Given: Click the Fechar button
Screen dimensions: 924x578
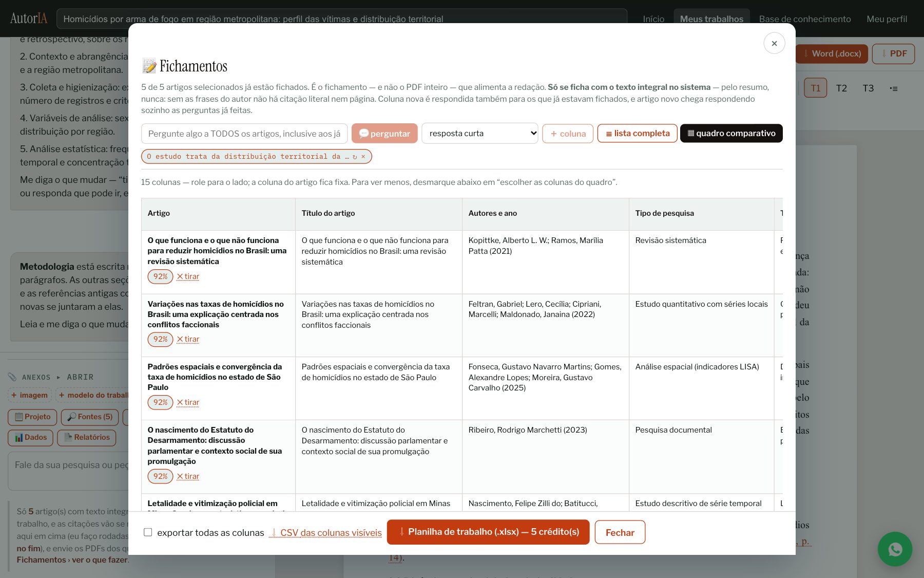Looking at the screenshot, I should point(620,533).
